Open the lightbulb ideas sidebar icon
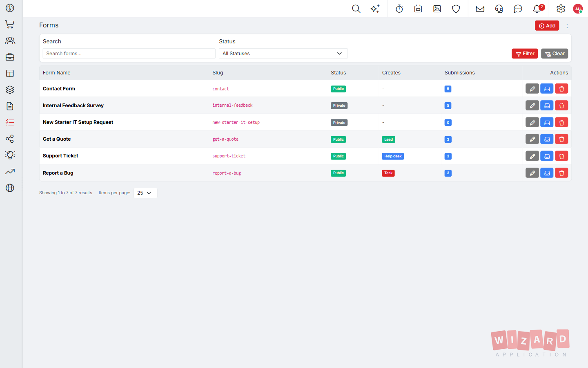 pos(10,155)
